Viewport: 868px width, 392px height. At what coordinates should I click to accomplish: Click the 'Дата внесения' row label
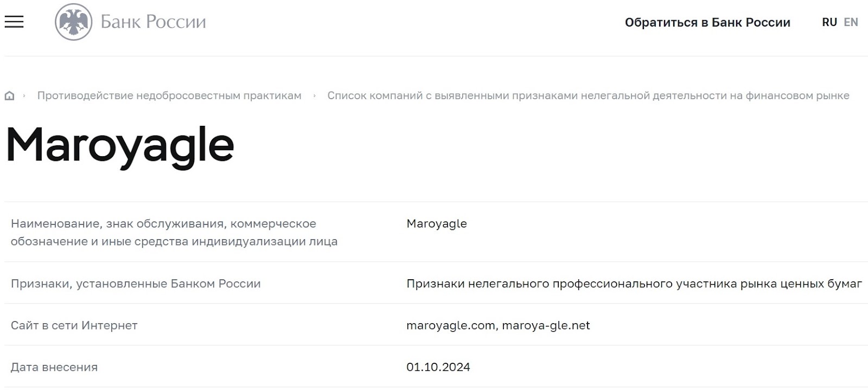[x=54, y=367]
